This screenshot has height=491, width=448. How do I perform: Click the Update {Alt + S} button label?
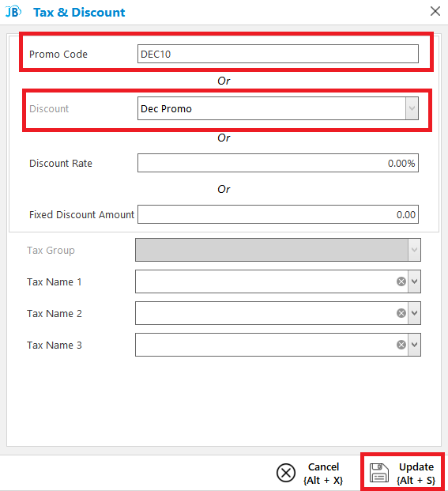point(416,473)
